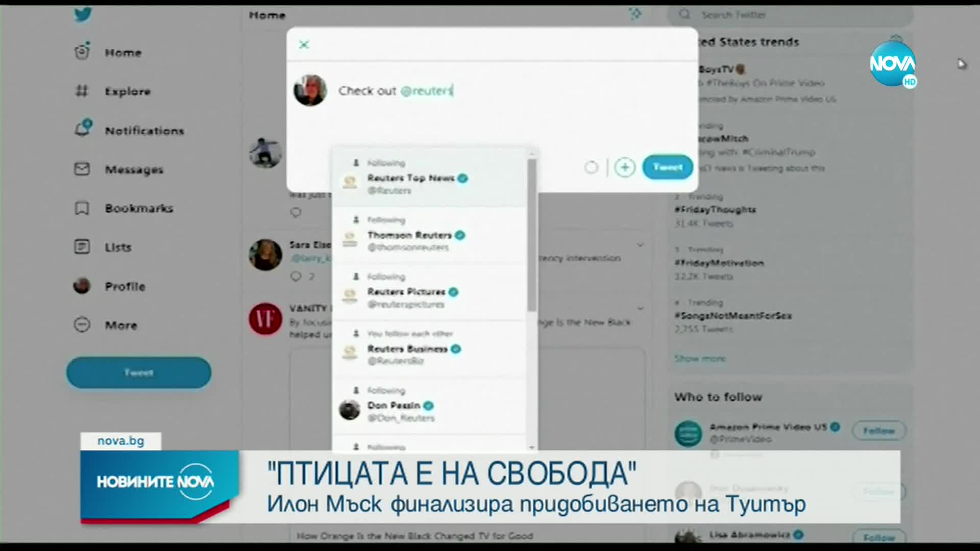Viewport: 980px width, 551px height.
Task: Open the #FridayMotivation trend
Action: coord(719,263)
